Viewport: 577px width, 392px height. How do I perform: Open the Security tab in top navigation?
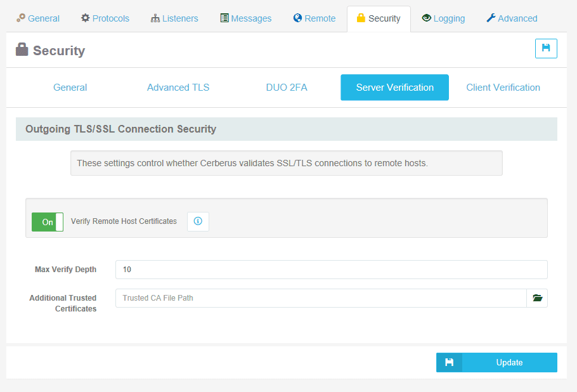[x=379, y=18]
